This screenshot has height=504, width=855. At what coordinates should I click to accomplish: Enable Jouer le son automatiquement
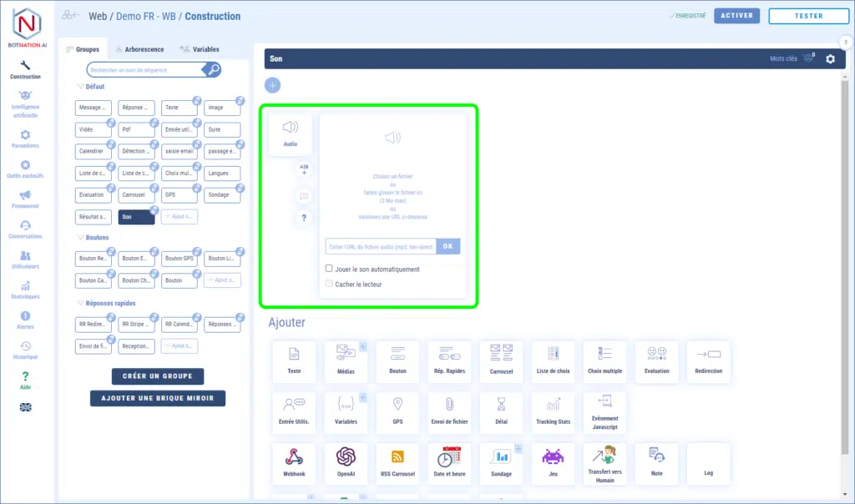tap(329, 270)
